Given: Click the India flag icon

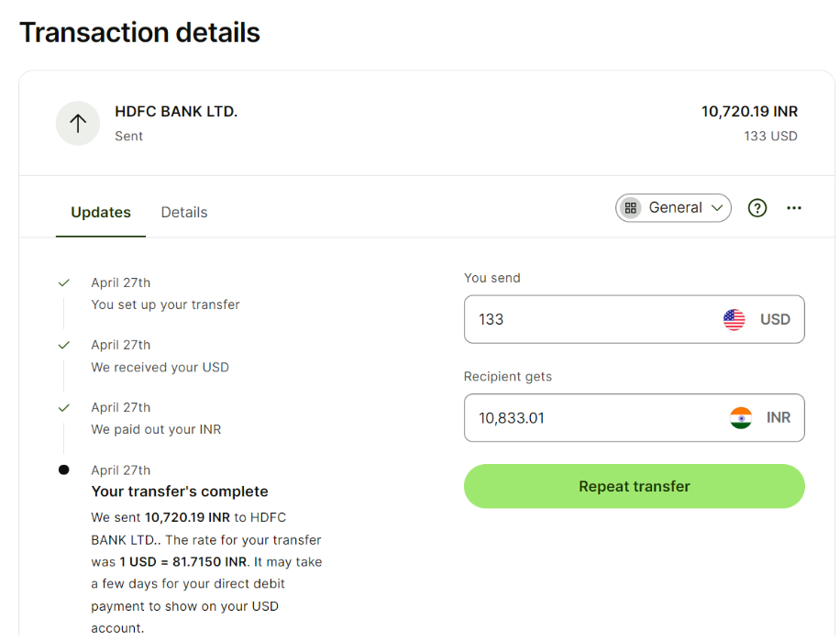Looking at the screenshot, I should click(741, 417).
